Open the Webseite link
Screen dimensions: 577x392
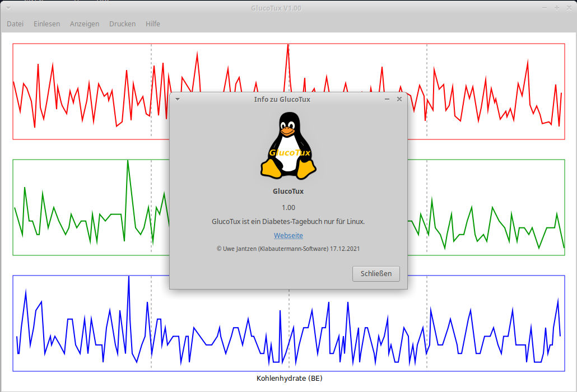288,235
